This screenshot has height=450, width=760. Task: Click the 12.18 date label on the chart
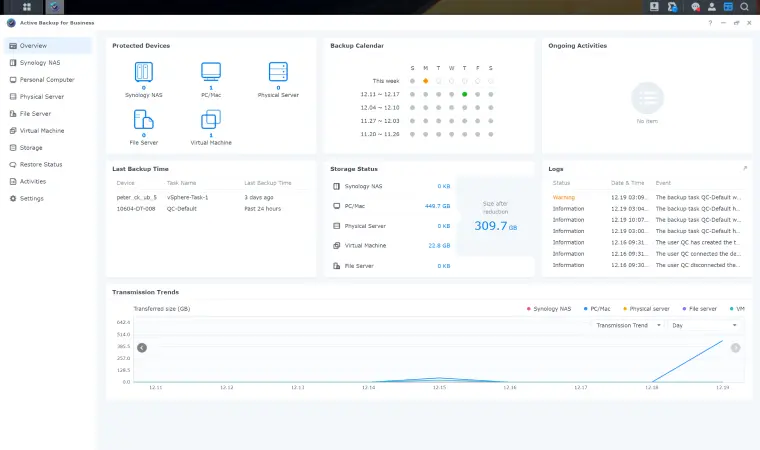point(651,387)
